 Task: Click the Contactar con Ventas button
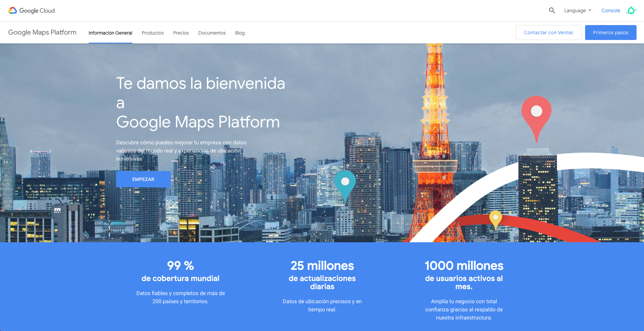point(549,33)
